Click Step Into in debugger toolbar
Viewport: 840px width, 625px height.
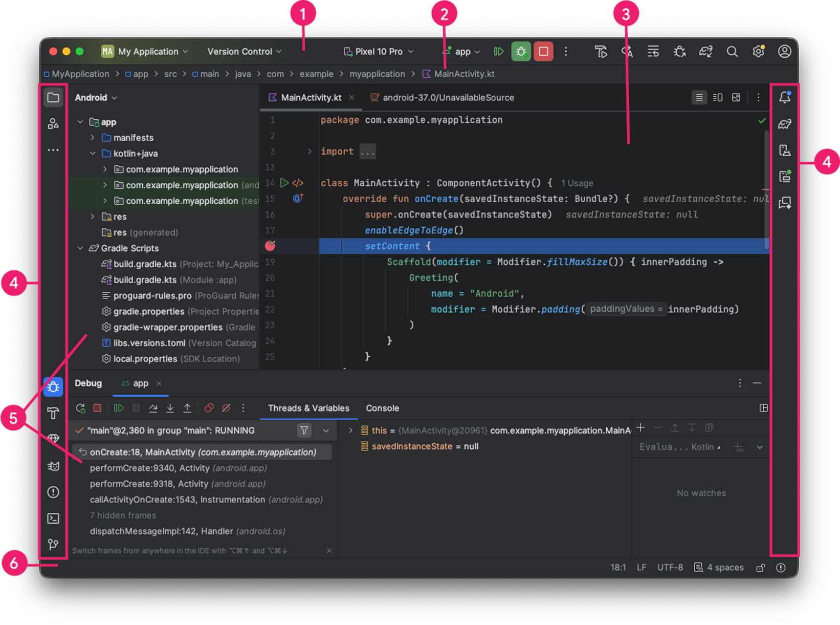click(170, 408)
